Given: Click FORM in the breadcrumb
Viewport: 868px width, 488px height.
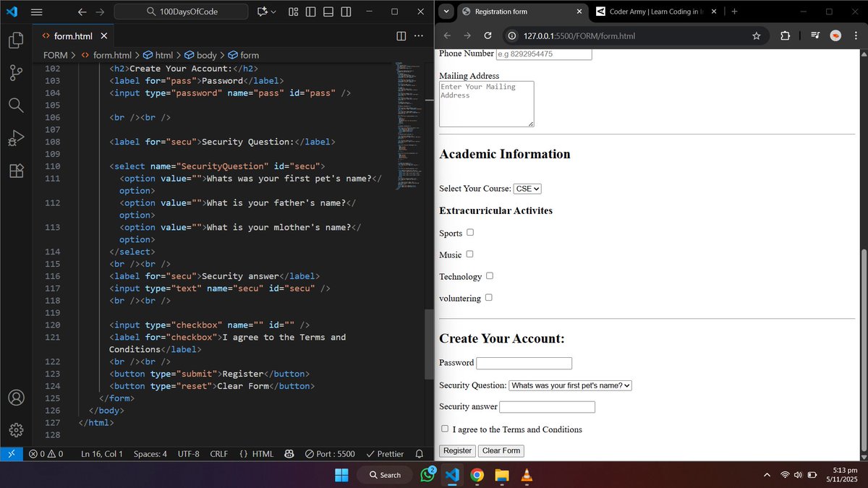Looking at the screenshot, I should click(x=55, y=55).
